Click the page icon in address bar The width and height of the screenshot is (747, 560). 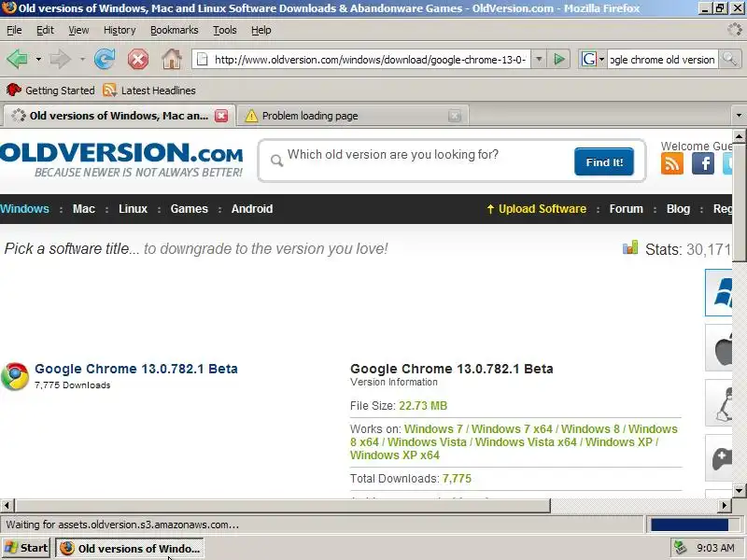203,60
